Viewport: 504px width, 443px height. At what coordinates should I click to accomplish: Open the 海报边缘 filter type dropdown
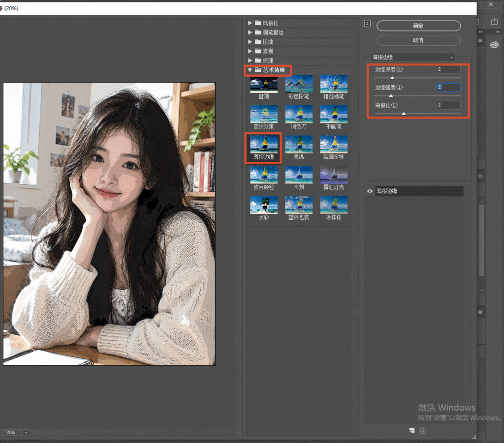tap(413, 57)
